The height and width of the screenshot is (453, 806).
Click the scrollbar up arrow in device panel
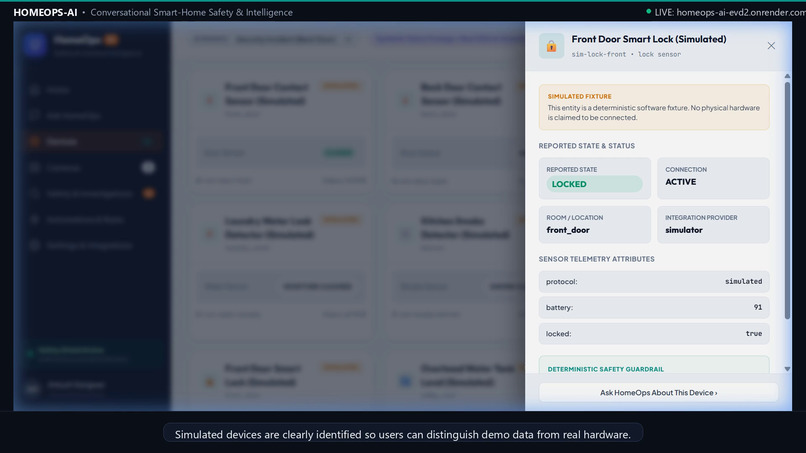(787, 76)
